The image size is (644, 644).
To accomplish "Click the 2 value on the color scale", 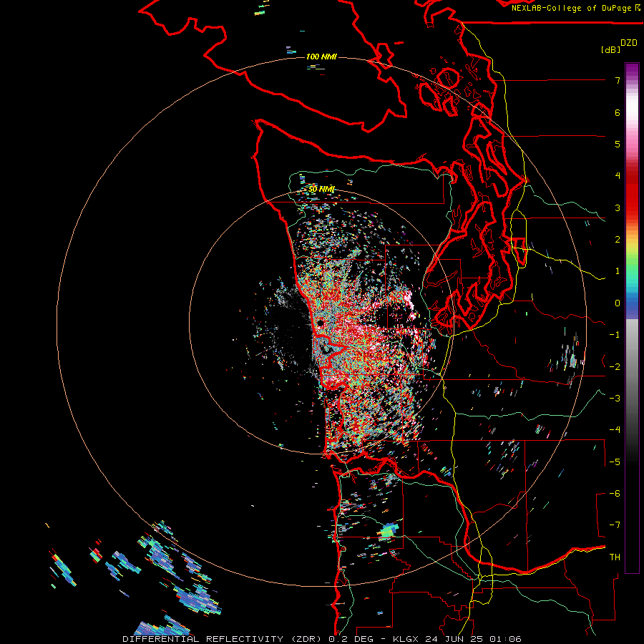I will [x=618, y=240].
